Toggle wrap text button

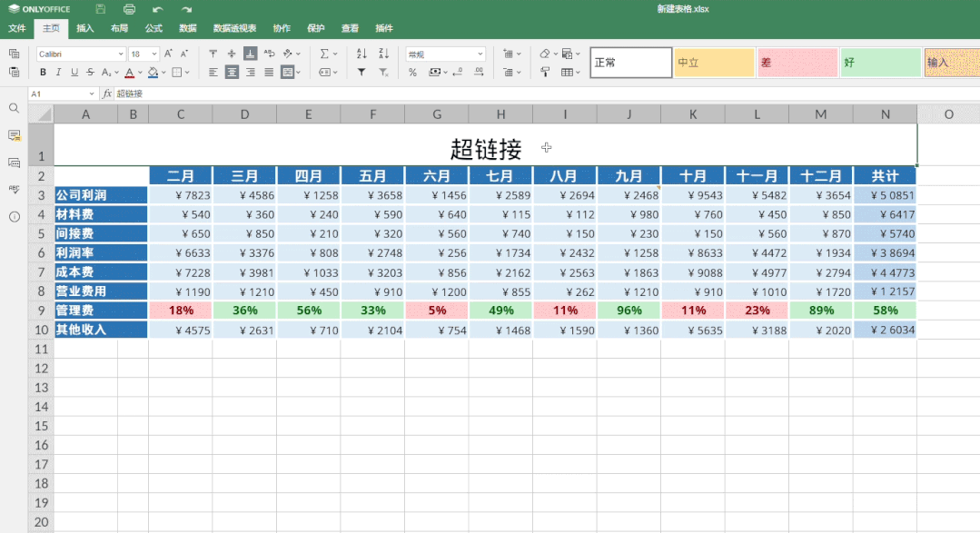click(x=269, y=54)
